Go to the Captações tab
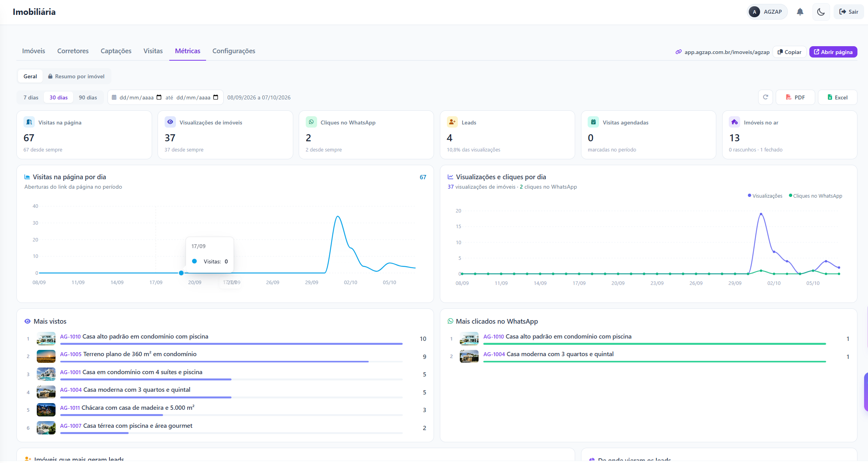The width and height of the screenshot is (868, 463). click(x=116, y=51)
